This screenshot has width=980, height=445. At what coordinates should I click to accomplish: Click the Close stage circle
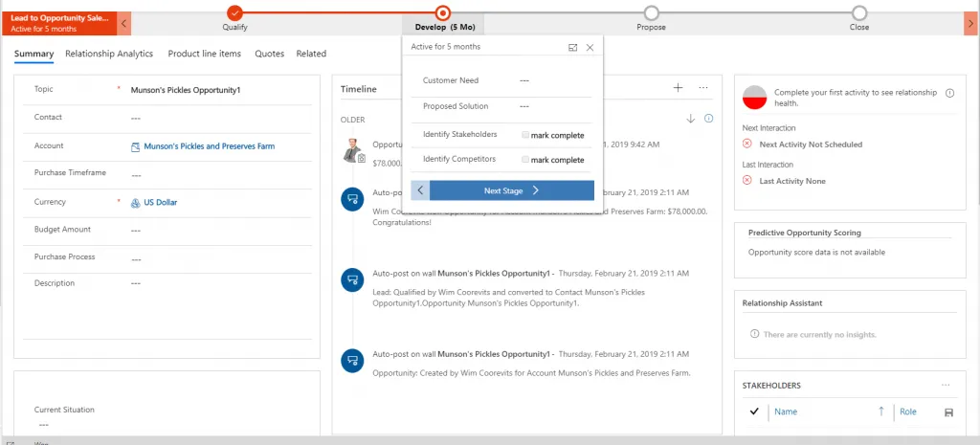click(859, 12)
